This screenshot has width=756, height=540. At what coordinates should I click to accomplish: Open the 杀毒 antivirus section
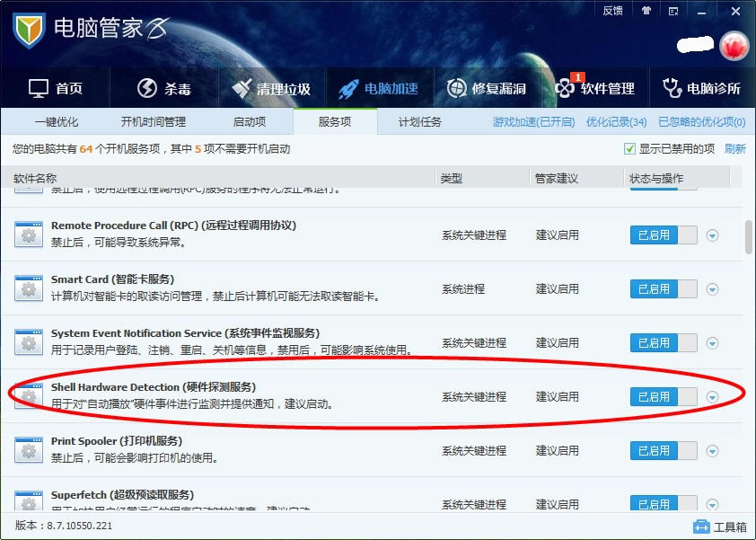pyautogui.click(x=164, y=88)
